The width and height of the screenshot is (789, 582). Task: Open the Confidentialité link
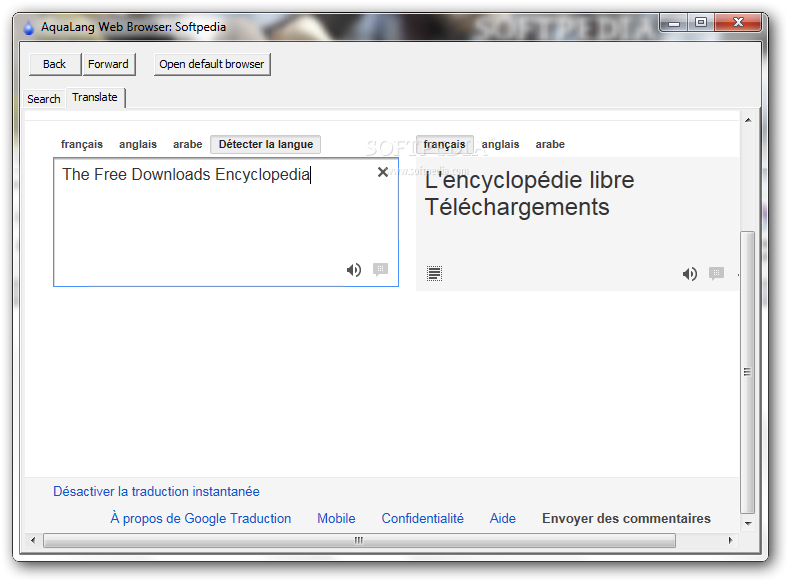423,519
